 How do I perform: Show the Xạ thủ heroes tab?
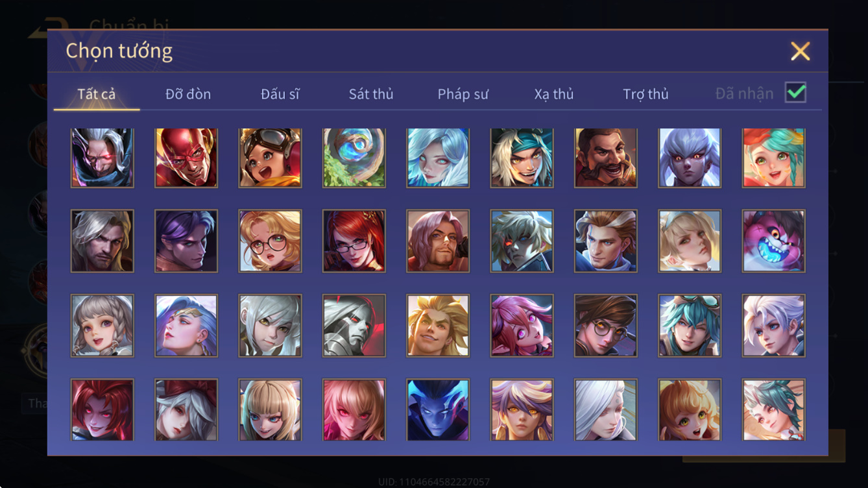[554, 94]
